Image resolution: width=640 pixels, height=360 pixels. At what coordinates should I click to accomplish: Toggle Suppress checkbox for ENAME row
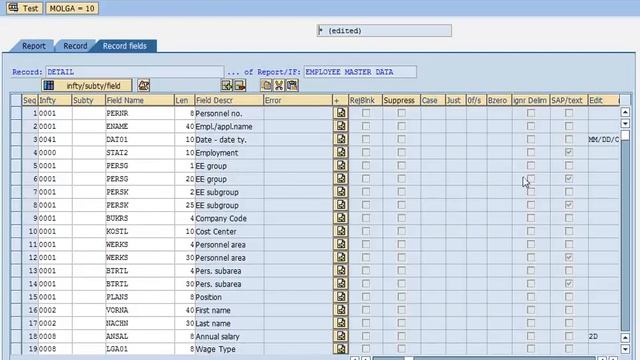(x=401, y=126)
